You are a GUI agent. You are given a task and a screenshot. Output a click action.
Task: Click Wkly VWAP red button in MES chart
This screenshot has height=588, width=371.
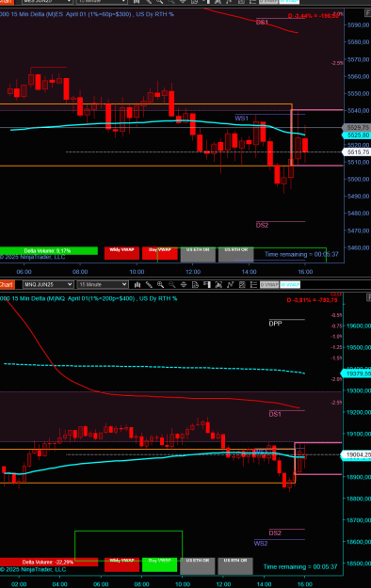click(x=121, y=253)
